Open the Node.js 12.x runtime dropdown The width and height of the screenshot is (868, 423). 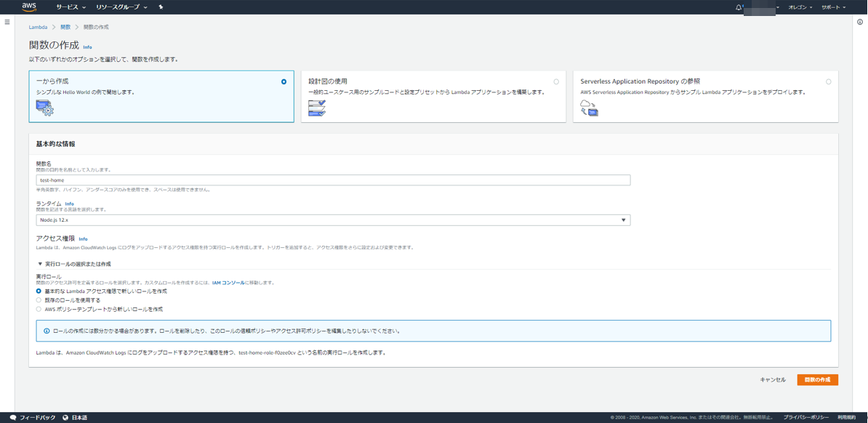[333, 219]
